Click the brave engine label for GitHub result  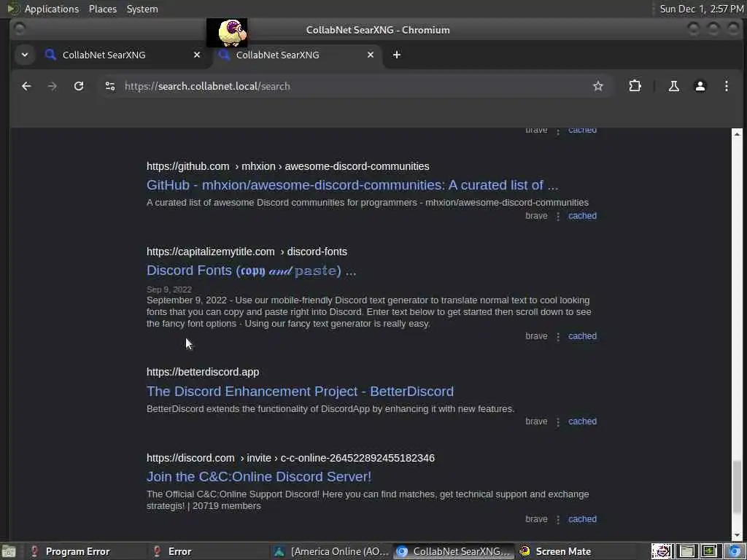pyautogui.click(x=536, y=216)
